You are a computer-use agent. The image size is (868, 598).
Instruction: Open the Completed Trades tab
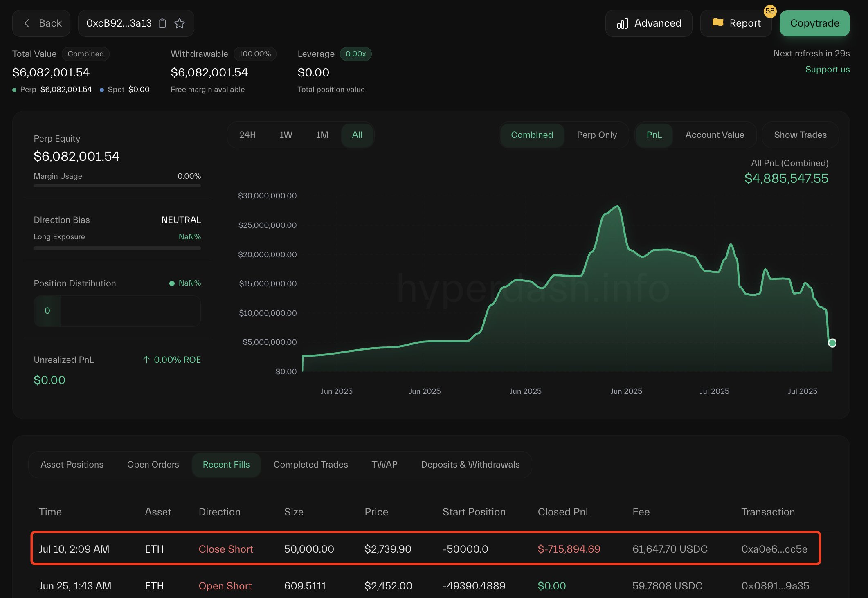[310, 465]
